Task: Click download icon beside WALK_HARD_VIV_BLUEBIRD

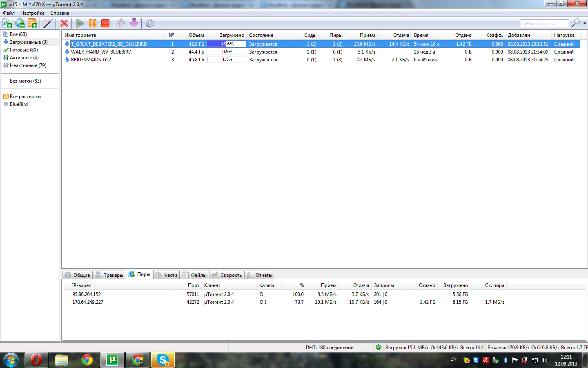Action: [67, 52]
